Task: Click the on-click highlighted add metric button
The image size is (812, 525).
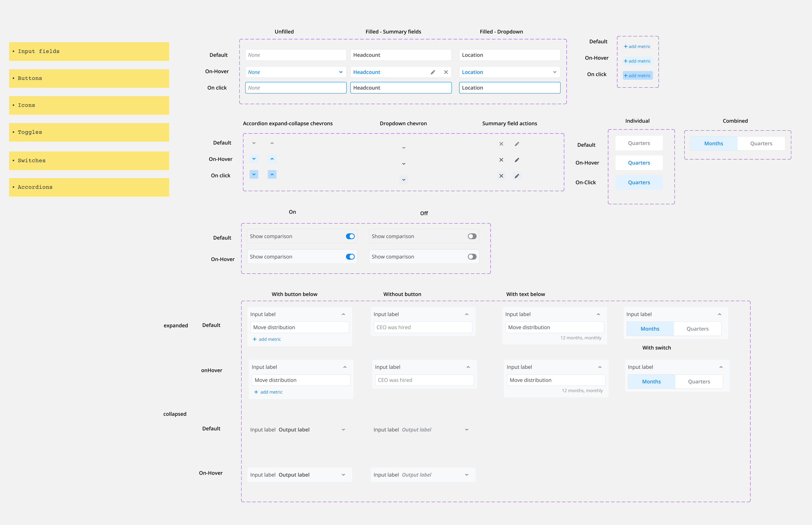Action: click(x=637, y=76)
